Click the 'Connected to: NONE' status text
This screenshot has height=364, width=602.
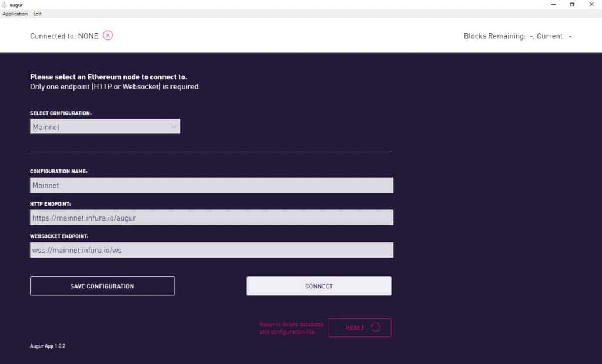[64, 36]
